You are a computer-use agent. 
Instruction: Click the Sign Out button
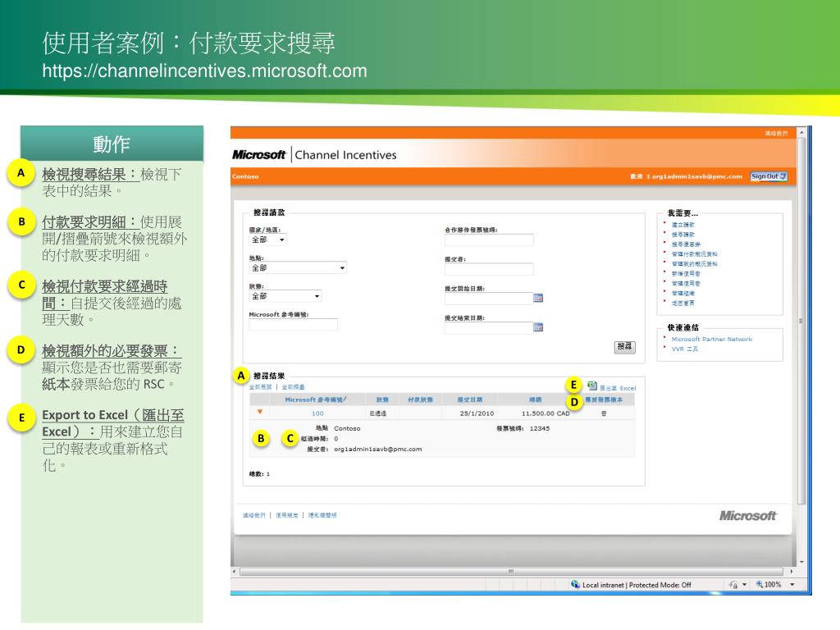tap(769, 176)
